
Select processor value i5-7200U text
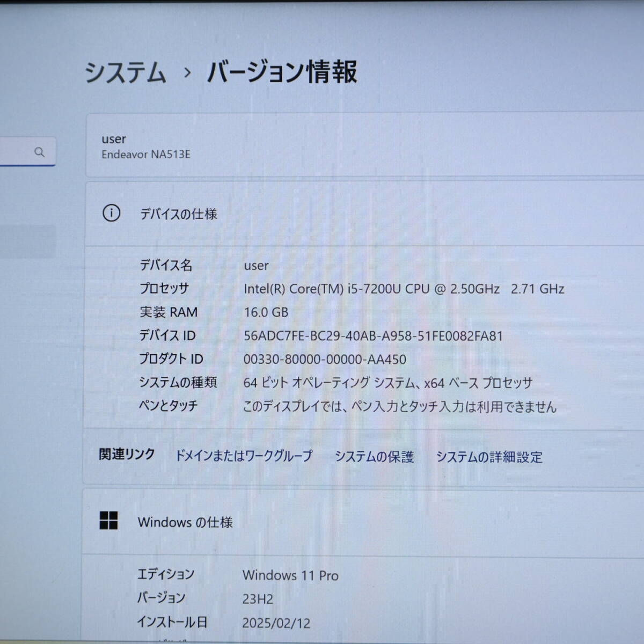(x=404, y=289)
